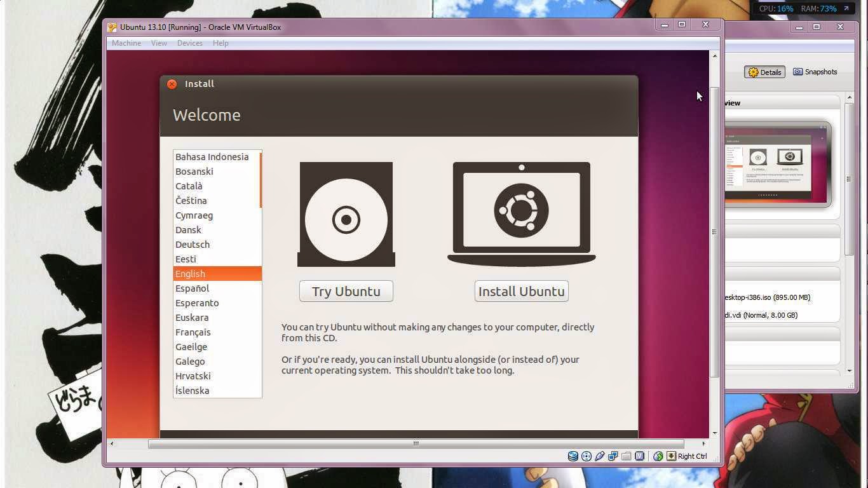Select Bosanski language

(217, 172)
